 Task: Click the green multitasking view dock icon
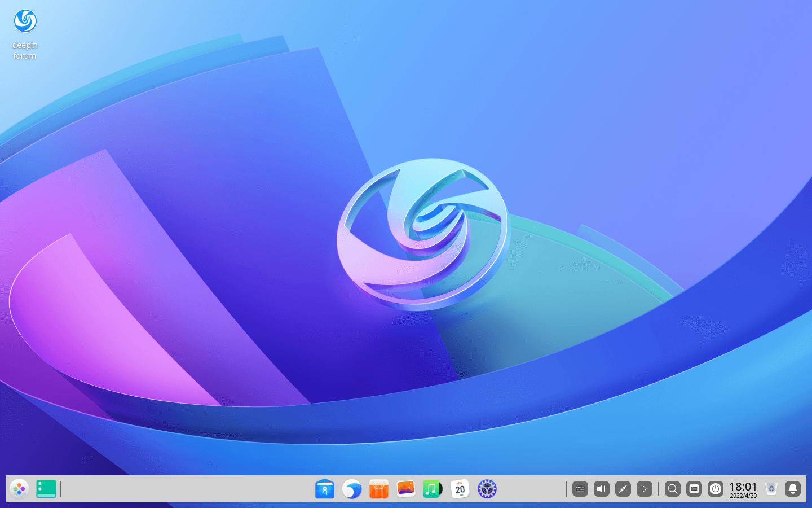[x=46, y=489]
